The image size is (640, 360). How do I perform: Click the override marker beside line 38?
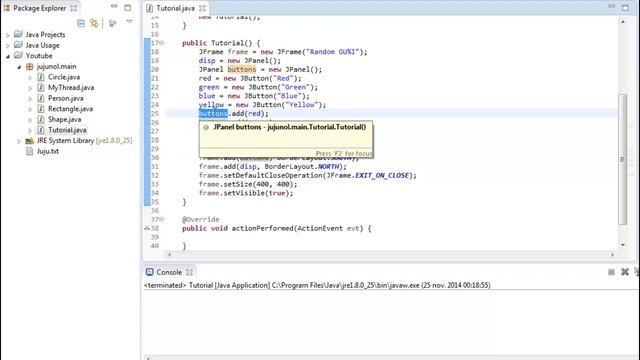tap(147, 228)
